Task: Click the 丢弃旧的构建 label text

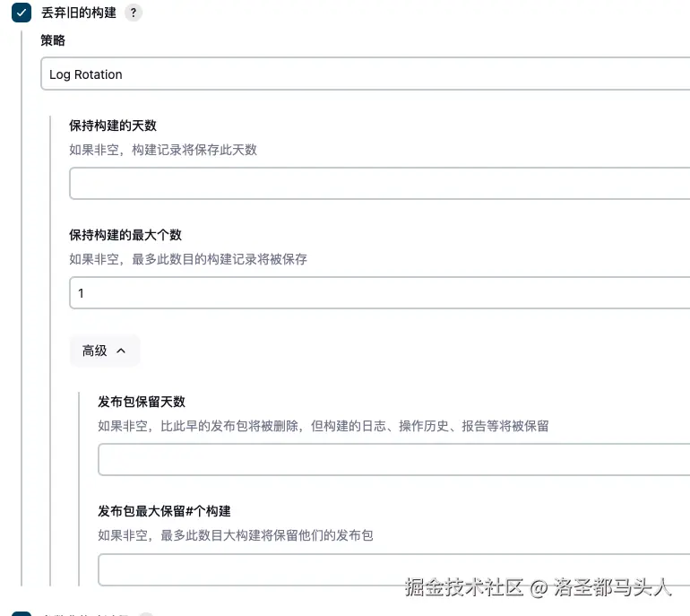Action: [x=79, y=13]
